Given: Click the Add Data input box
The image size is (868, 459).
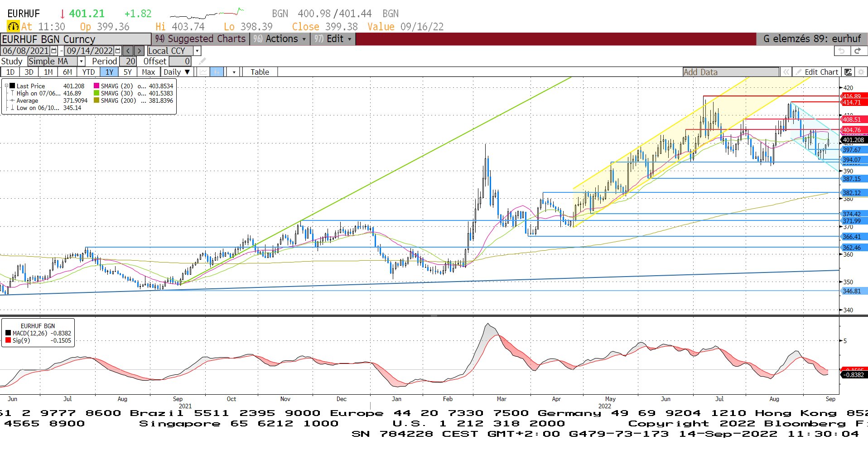Looking at the screenshot, I should click(731, 72).
